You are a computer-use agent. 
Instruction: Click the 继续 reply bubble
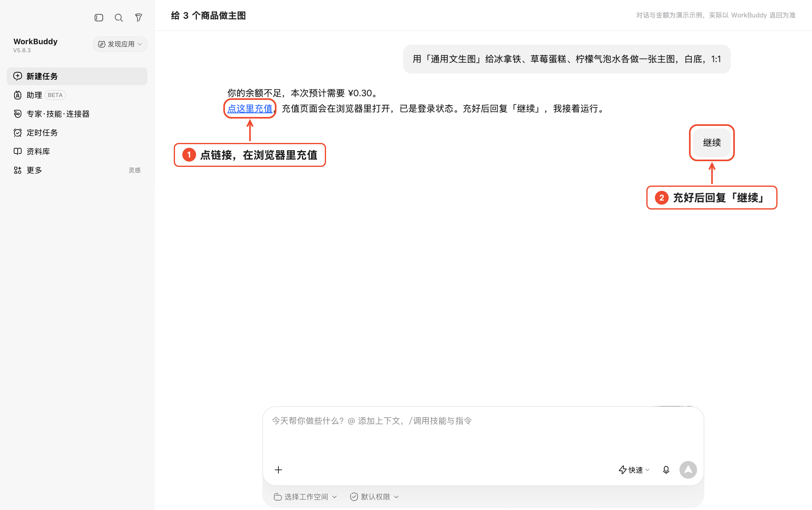712,143
